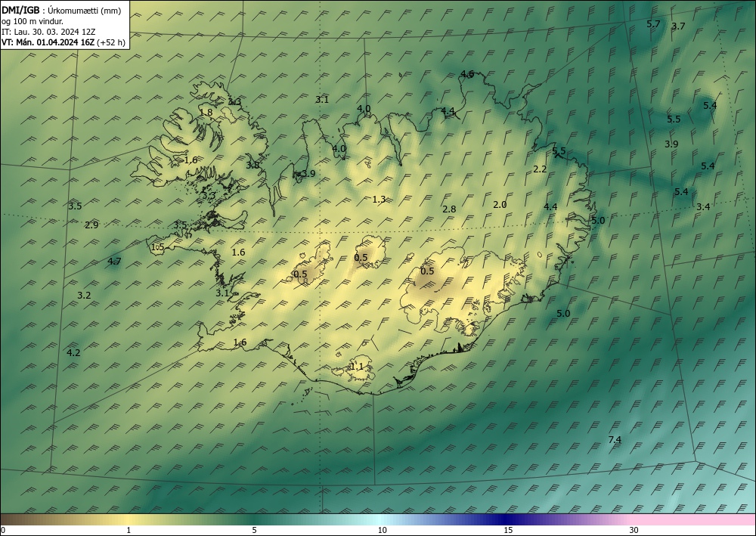The image size is (756, 536).
Task: Select the 3.2 value on the map
Action: (x=84, y=296)
